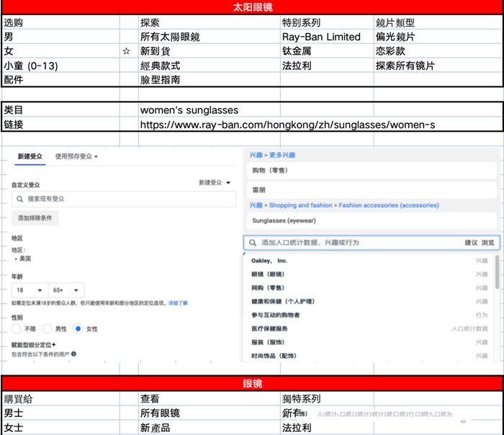Viewport: 504px width, 435px height.
Task: Select 医疗保健服务 demographic suggestion
Action: tap(369, 328)
